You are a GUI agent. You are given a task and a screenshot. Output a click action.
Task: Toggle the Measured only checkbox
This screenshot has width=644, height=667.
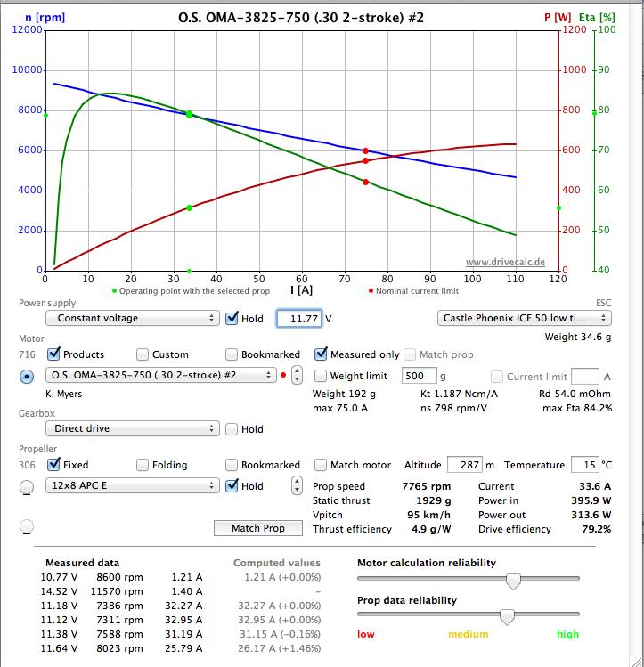click(321, 354)
